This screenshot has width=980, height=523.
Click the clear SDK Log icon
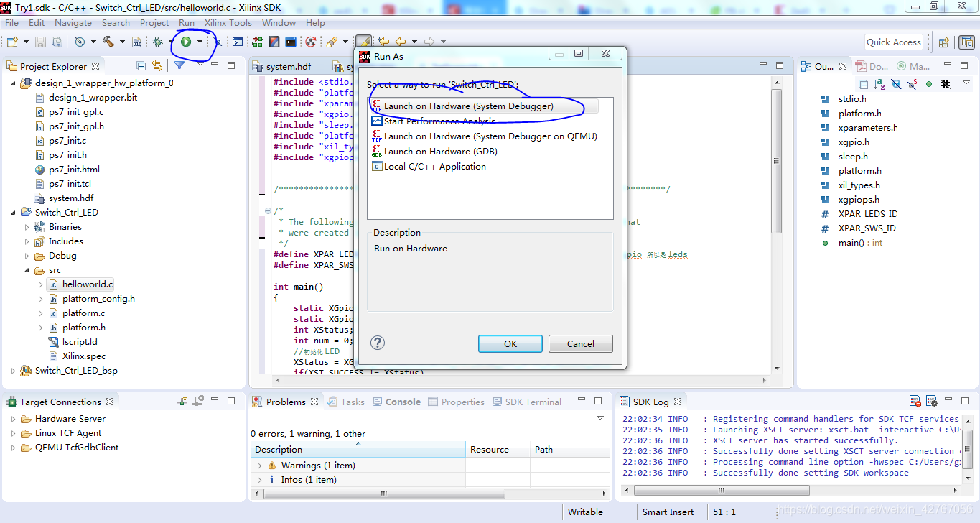click(x=915, y=401)
